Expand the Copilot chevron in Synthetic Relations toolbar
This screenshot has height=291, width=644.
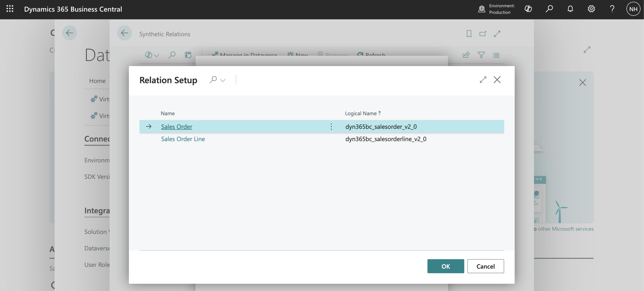click(x=156, y=56)
